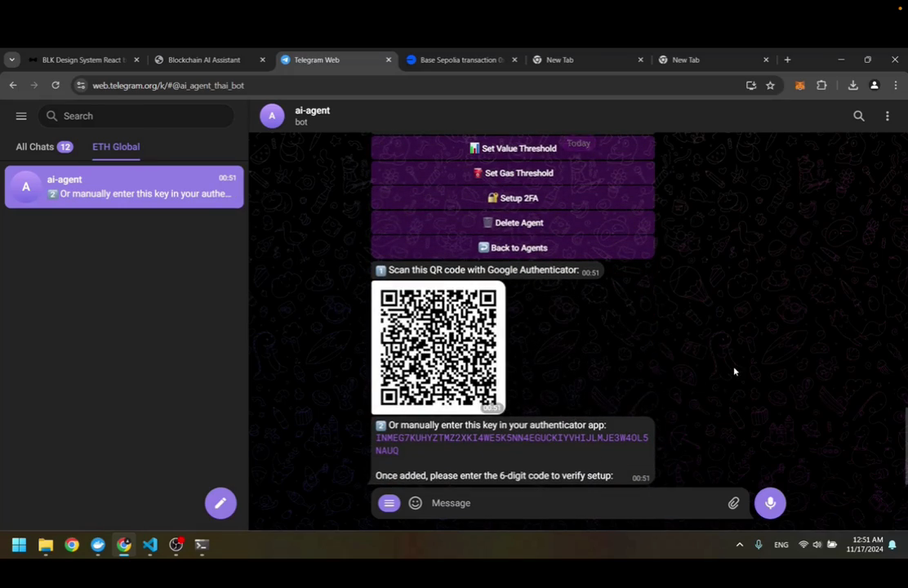Viewport: 908px width, 588px height.
Task: View site information icon in address bar
Action: pos(81,86)
